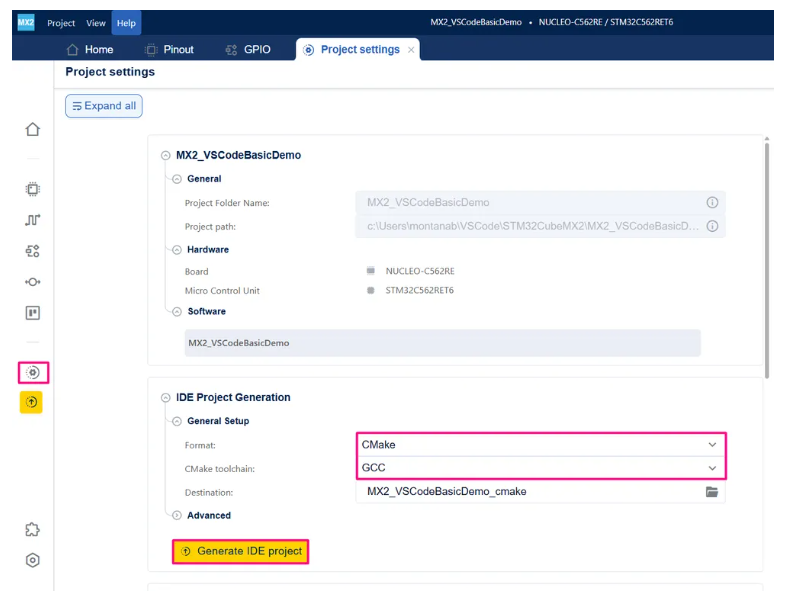Viewport: 795px width, 601px height.
Task: Switch to the Pinout tab
Action: click(169, 50)
